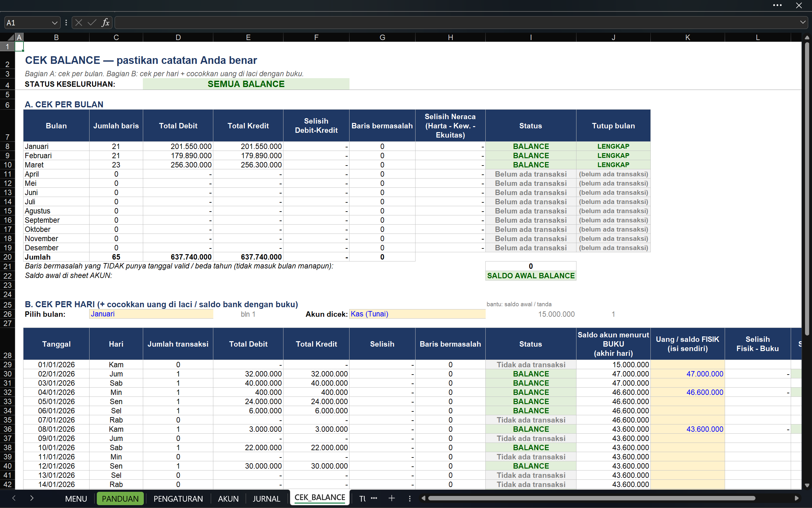The height and width of the screenshot is (508, 812).
Task: Click the Select All corner triangle
Action: pyautogui.click(x=11, y=37)
